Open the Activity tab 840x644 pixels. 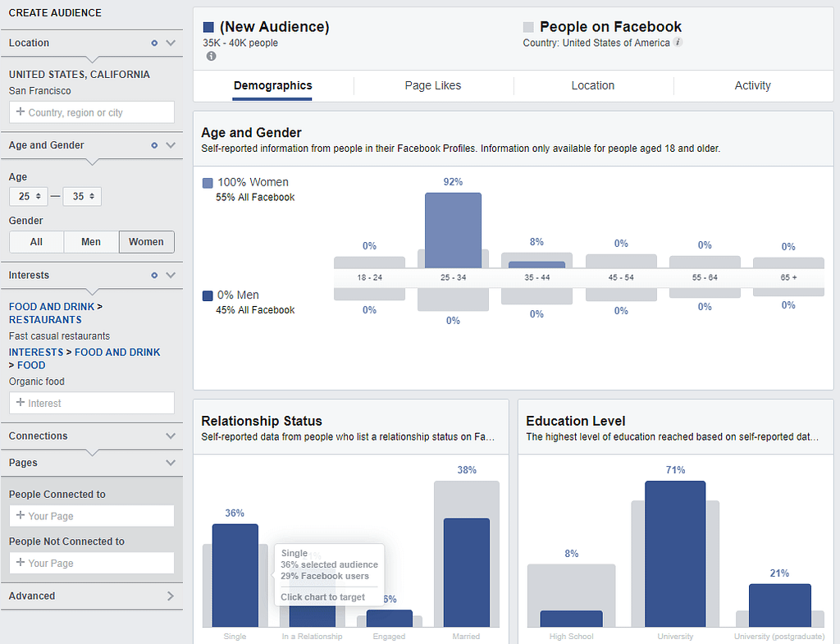[753, 85]
